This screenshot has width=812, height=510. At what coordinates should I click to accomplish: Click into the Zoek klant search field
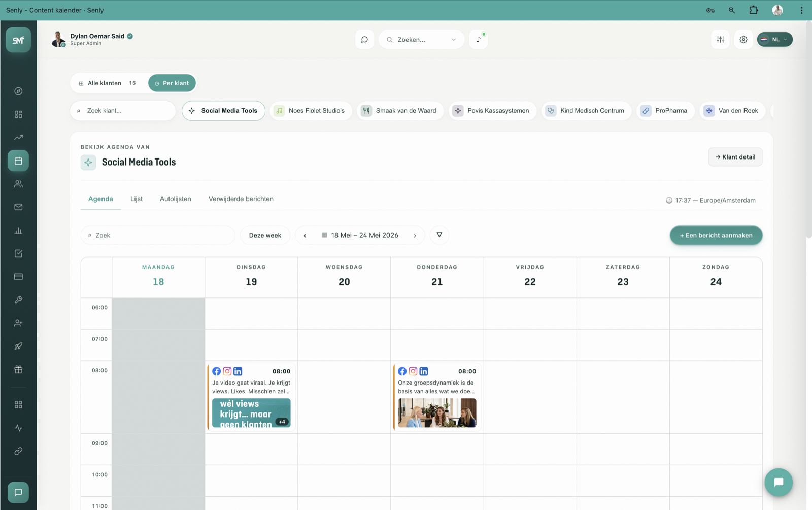(123, 111)
